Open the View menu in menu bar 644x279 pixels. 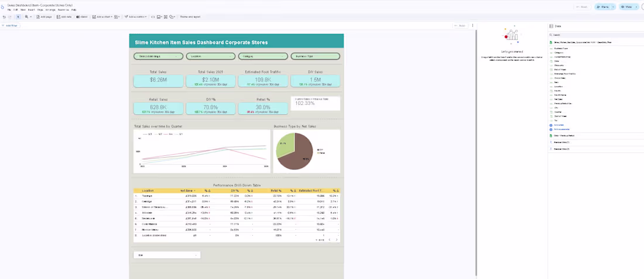23,9
